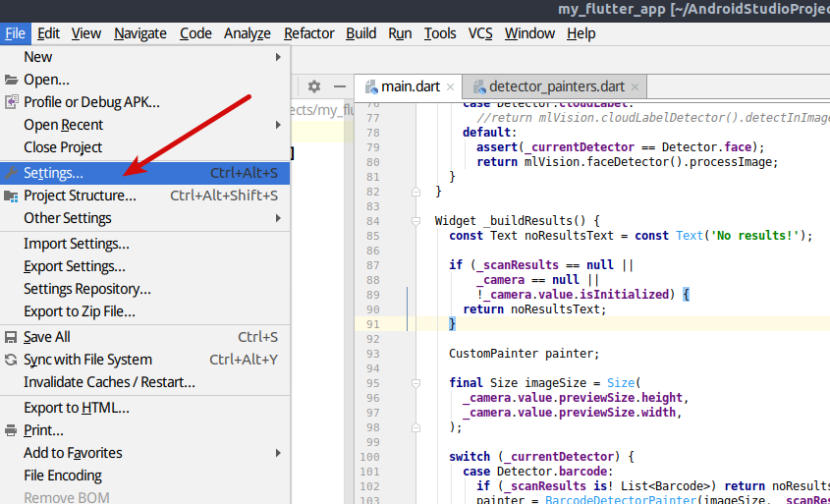Click the noResultsText return statement line
The width and height of the screenshot is (830, 504).
pos(534,309)
